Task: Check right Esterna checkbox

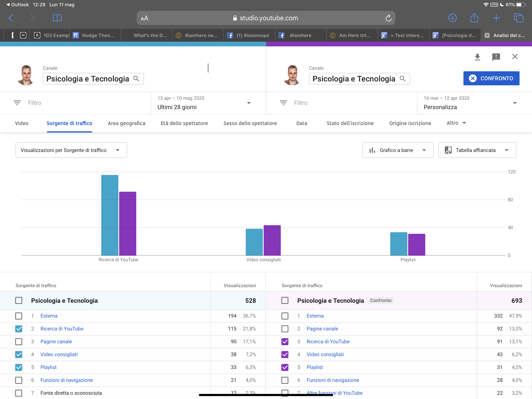Action: [285, 316]
